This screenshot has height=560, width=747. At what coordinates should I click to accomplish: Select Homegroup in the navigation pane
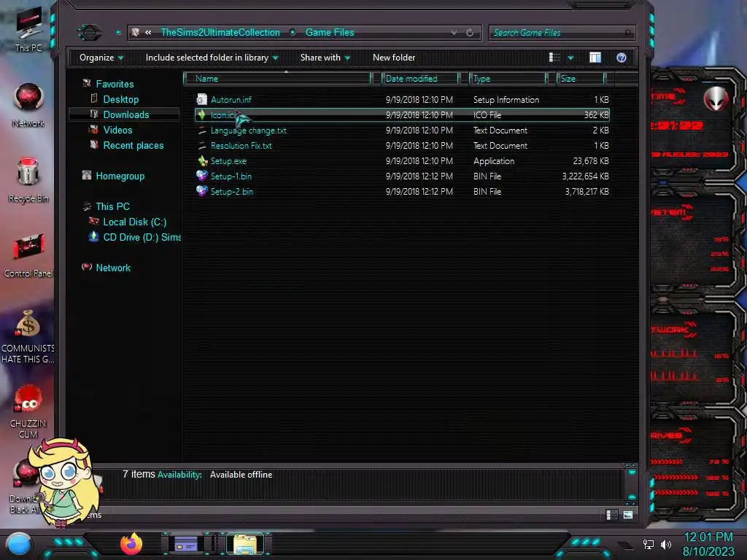(x=120, y=176)
